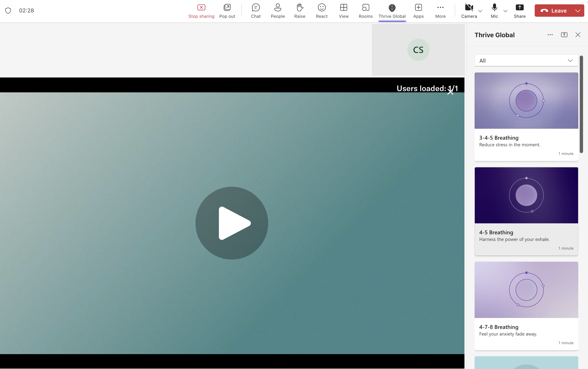Raise your hand in the meeting
The height and width of the screenshot is (369, 588).
300,11
